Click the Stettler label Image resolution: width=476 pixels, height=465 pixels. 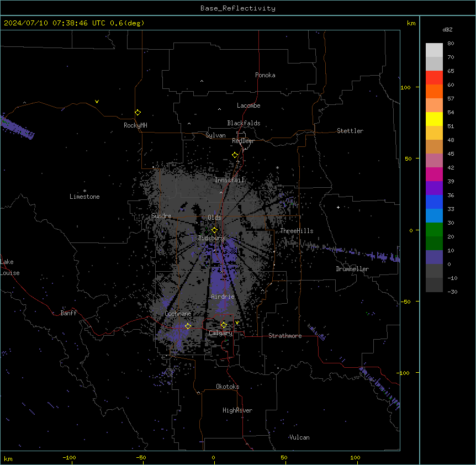pyautogui.click(x=350, y=131)
